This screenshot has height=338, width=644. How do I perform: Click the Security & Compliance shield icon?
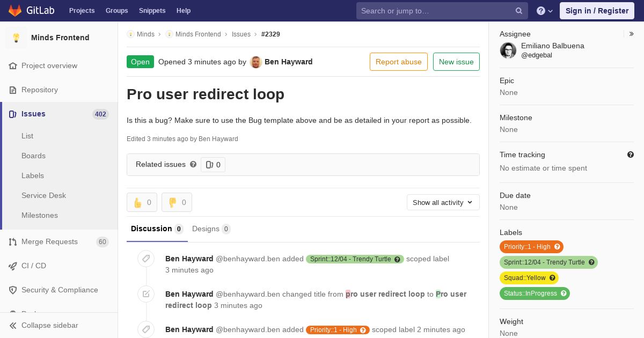click(x=13, y=290)
